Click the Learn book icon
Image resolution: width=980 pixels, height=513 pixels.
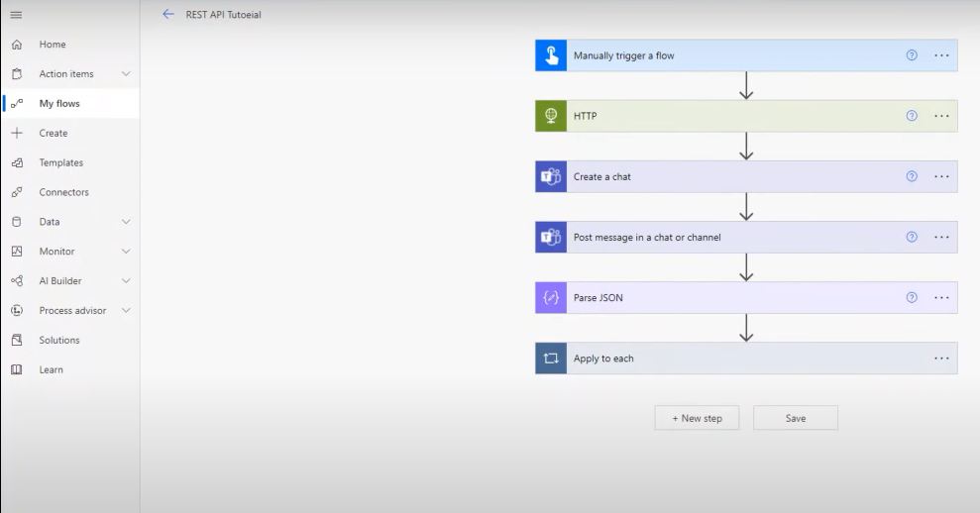[x=17, y=369]
